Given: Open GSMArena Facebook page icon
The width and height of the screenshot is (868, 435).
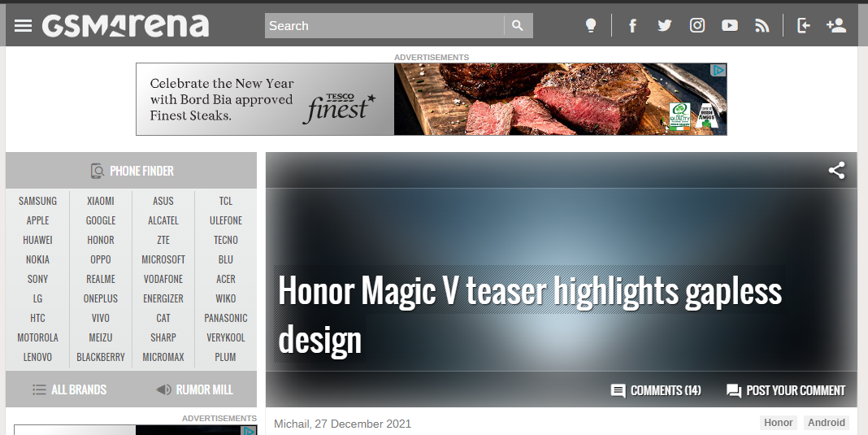Looking at the screenshot, I should 632,25.
